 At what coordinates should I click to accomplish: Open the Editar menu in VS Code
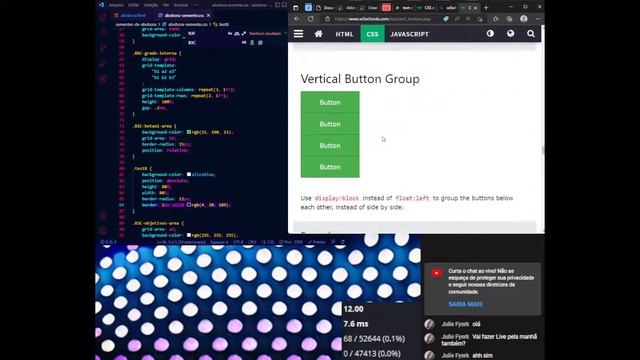click(x=133, y=5)
